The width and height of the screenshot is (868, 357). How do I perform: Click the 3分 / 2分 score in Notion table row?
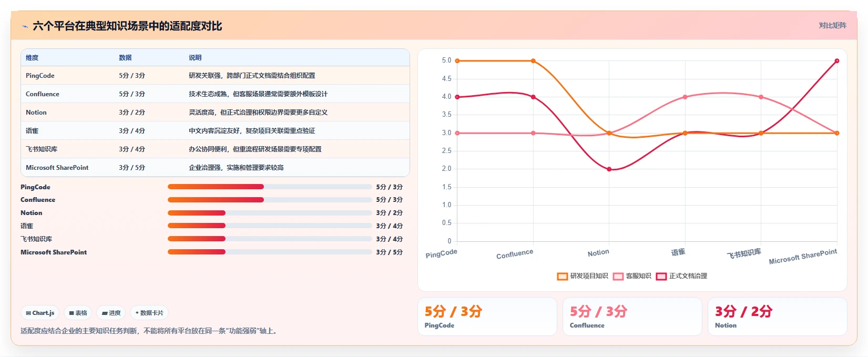coord(132,113)
